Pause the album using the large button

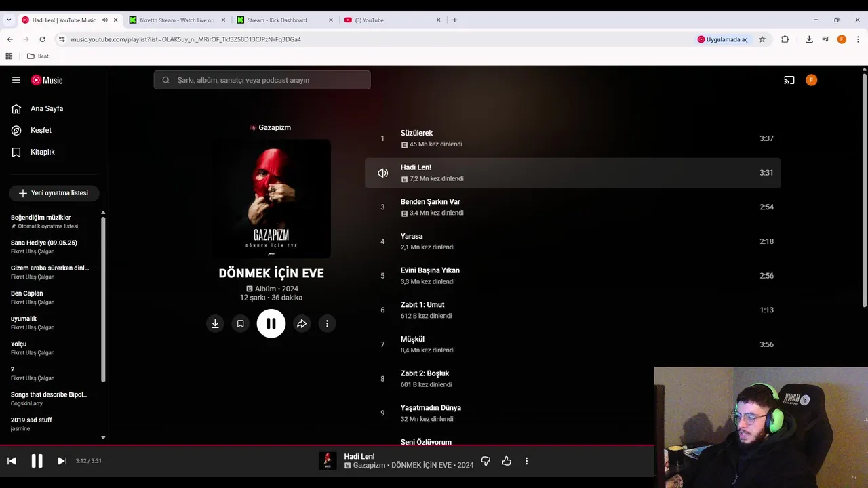point(271,323)
